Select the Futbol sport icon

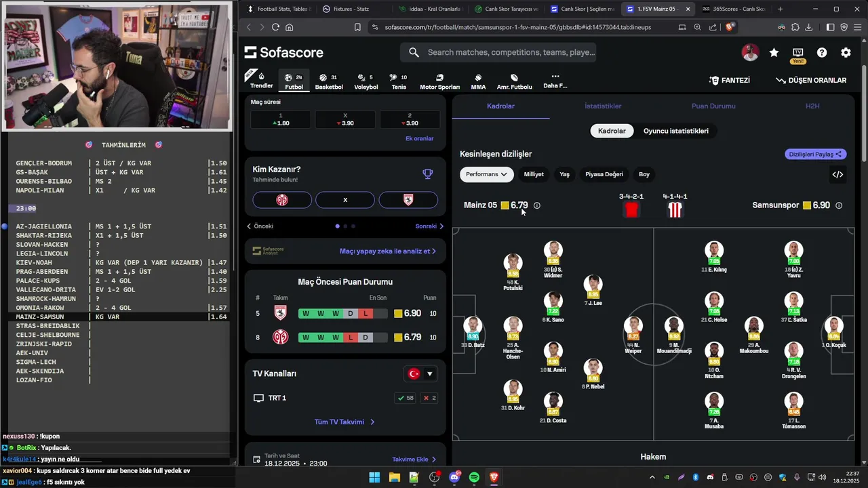(294, 81)
